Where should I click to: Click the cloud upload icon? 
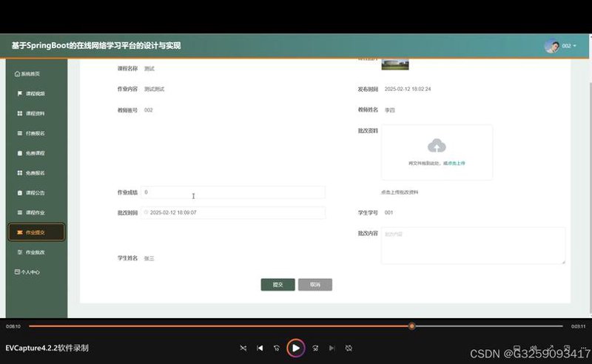coord(437,146)
